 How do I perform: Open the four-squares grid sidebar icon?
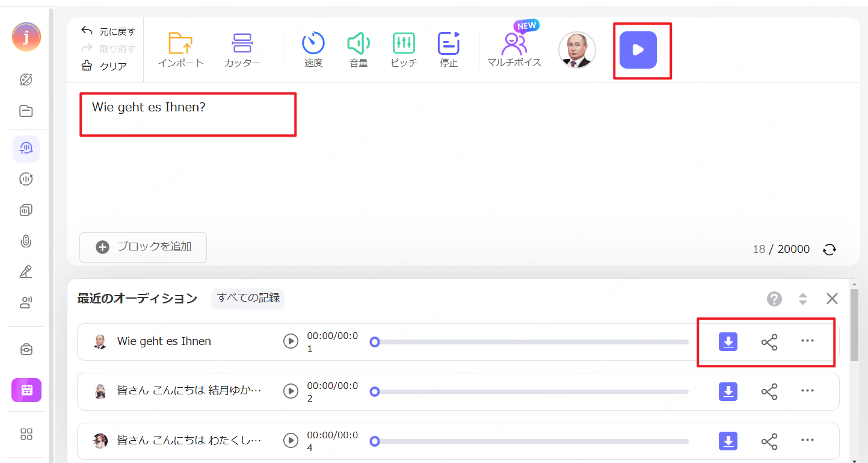26,434
